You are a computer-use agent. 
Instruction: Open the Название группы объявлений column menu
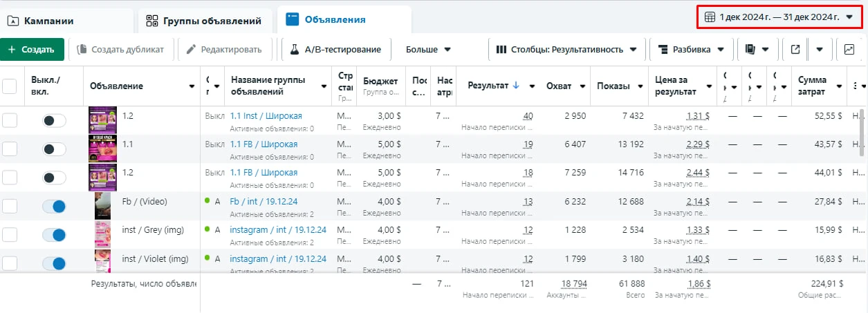click(324, 86)
